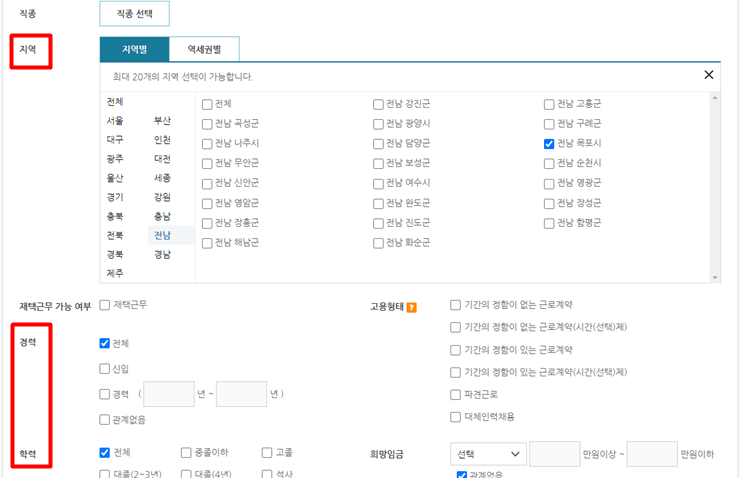
Task: Select 세종 region
Action: pos(162,178)
